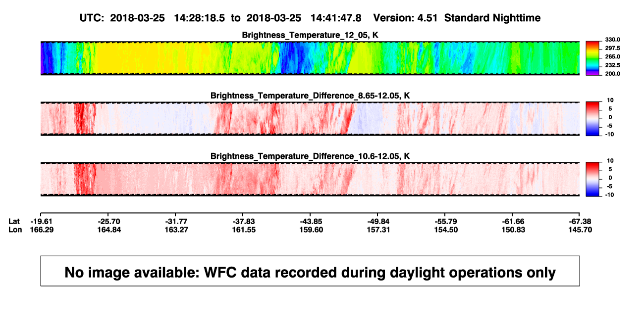Click the longitude value 145.70
Image resolution: width=644 pixels, height=330 pixels.
point(580,230)
